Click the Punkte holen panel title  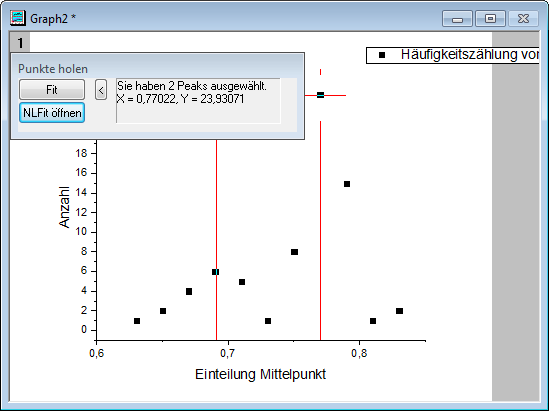[53, 69]
